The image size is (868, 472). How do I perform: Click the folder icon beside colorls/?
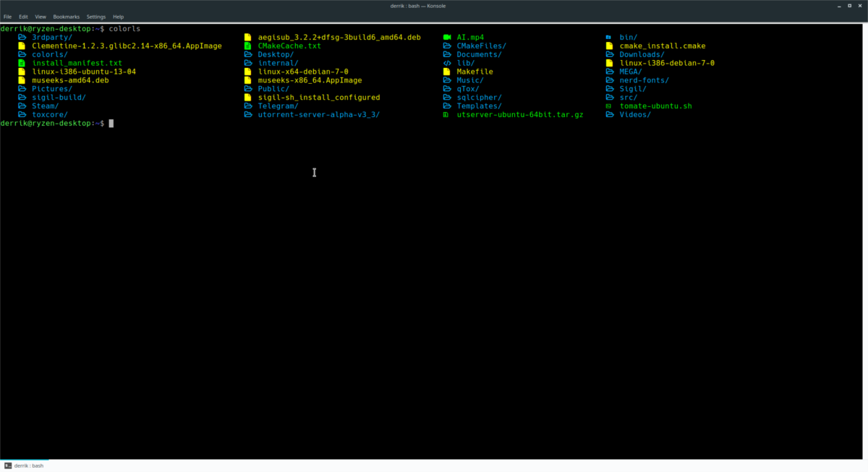tap(22, 54)
